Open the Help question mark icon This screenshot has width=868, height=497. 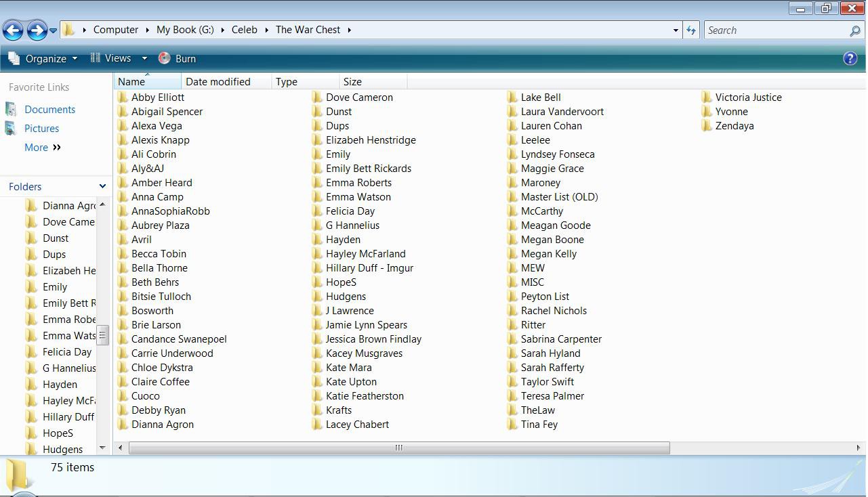click(850, 58)
